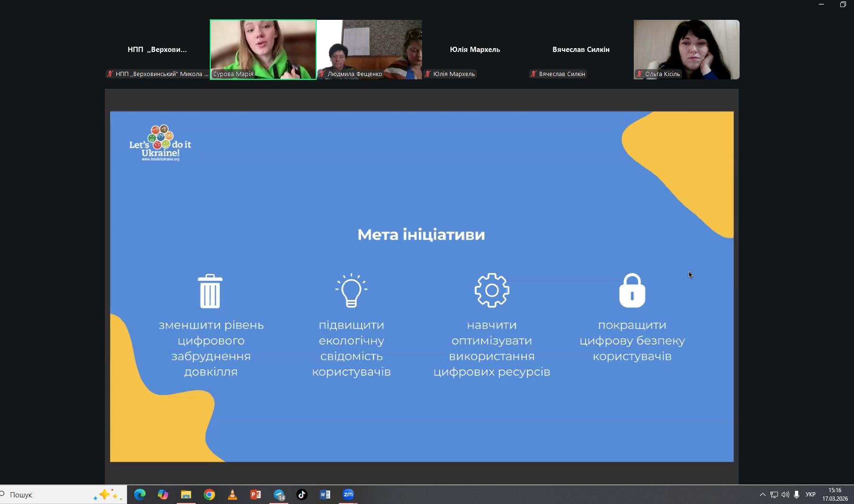
Task: Open Microsoft Word from taskbar
Action: pos(325,495)
